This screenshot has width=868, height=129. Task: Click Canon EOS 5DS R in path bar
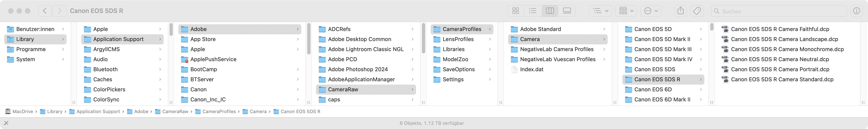pos(297,111)
